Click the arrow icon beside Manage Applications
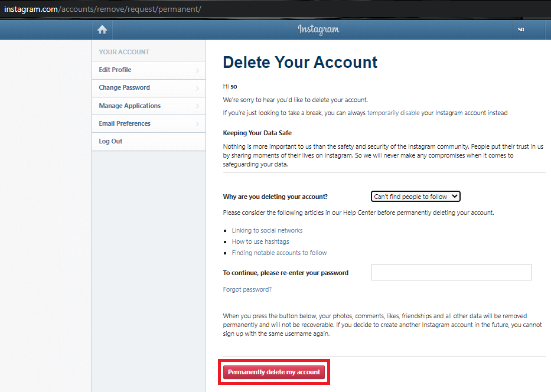 197,106
